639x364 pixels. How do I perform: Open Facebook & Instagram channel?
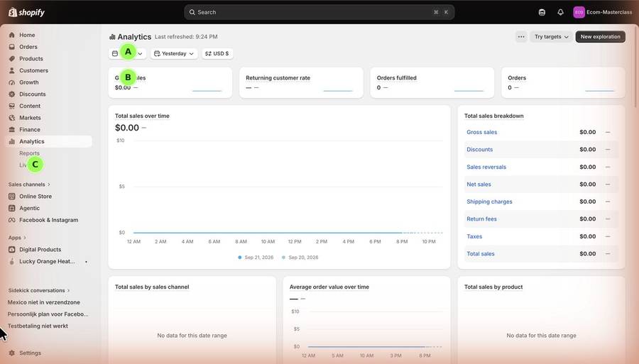click(48, 220)
